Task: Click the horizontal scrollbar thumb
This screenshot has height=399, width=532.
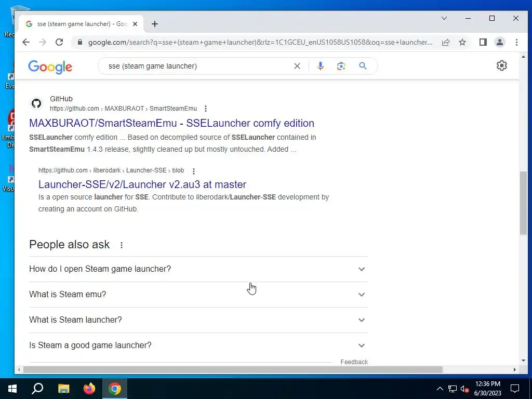Action: point(233,369)
